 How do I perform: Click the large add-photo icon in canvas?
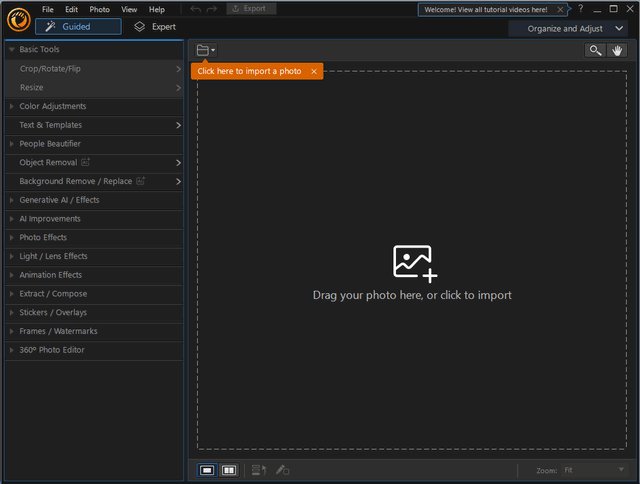click(414, 263)
